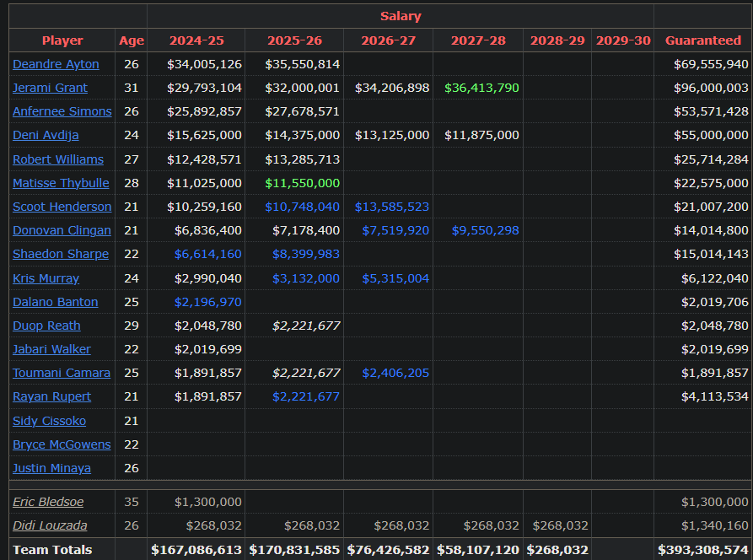753x560 pixels.
Task: Click Reath's italic $2,221,677 salary
Action: [x=306, y=326]
